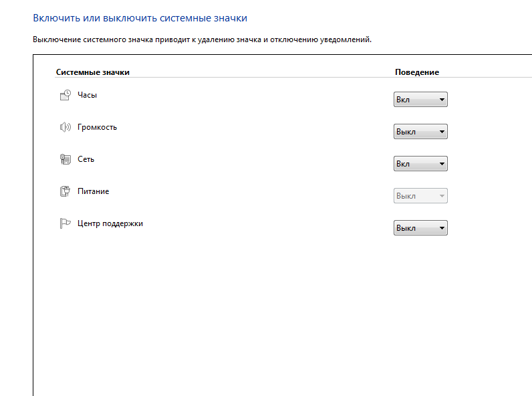Viewport: 532px width, 396px height.
Task: Open the Часы behavior dropdown
Action: click(x=420, y=100)
